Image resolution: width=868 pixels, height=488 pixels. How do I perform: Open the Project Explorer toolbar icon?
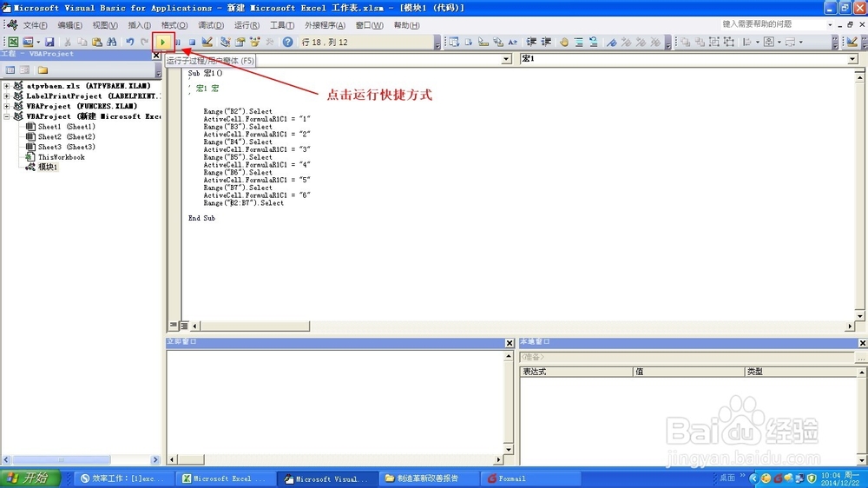(226, 42)
